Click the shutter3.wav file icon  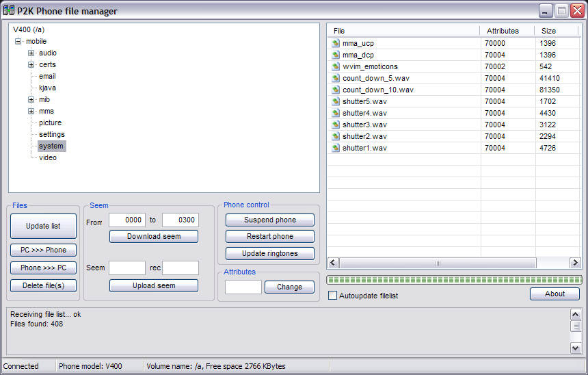pos(336,125)
